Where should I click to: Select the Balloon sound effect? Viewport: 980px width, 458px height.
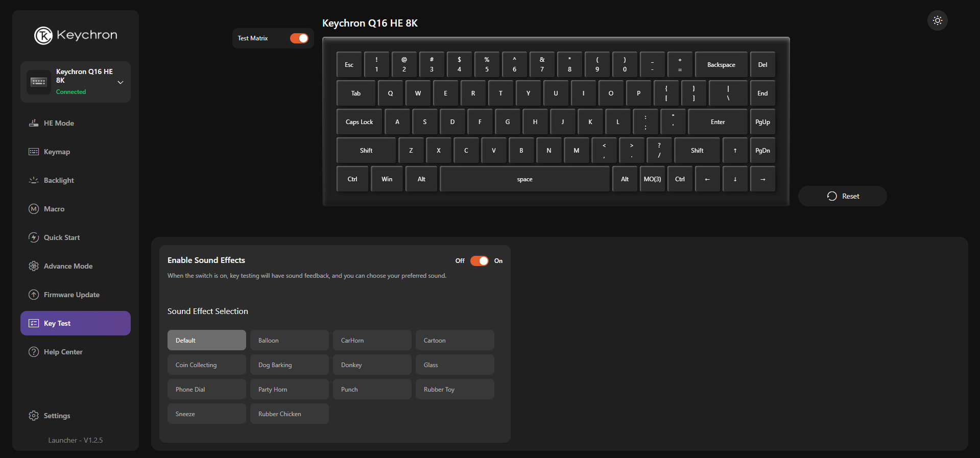click(289, 340)
